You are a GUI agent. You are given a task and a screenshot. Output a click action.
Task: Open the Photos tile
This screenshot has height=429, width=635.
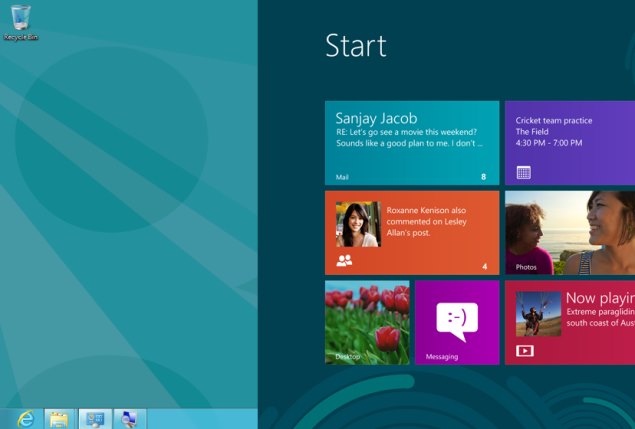570,232
